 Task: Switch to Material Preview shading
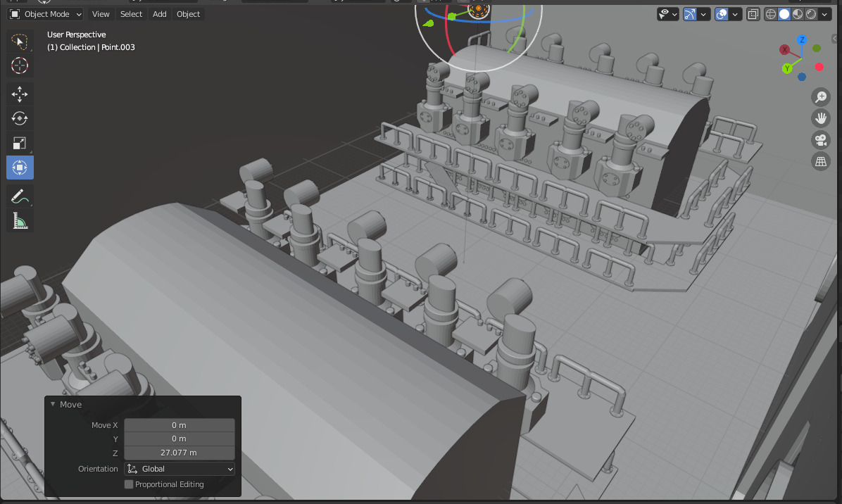point(798,15)
